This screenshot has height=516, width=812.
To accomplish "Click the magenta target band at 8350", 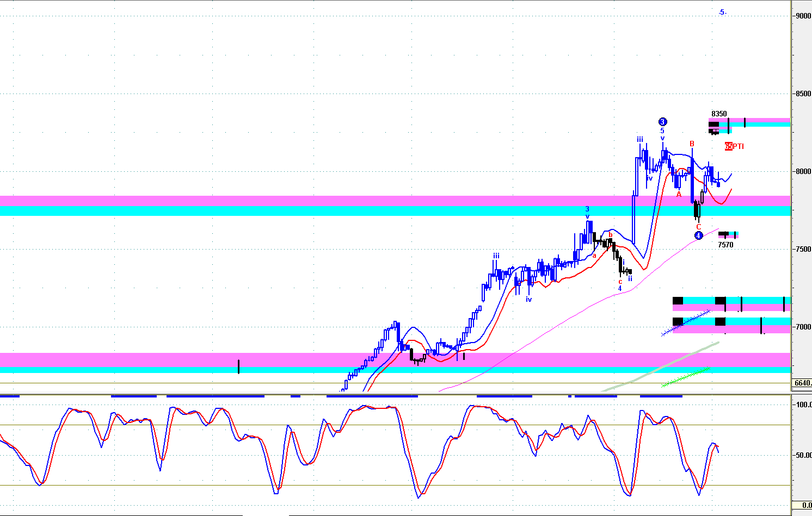I will coord(762,120).
